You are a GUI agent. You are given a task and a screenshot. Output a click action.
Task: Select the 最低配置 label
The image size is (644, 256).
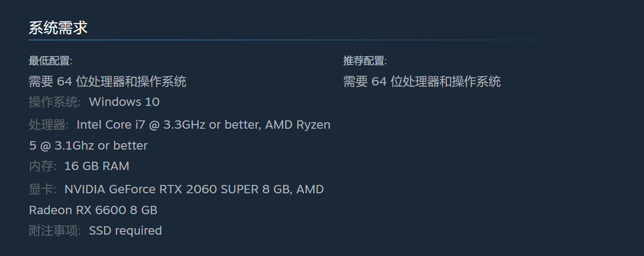pyautogui.click(x=50, y=61)
